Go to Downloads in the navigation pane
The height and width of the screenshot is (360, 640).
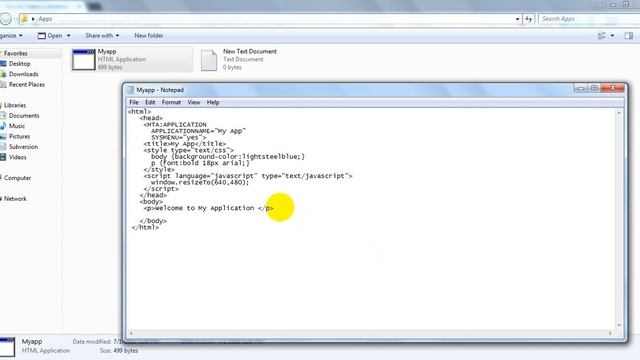click(23, 74)
